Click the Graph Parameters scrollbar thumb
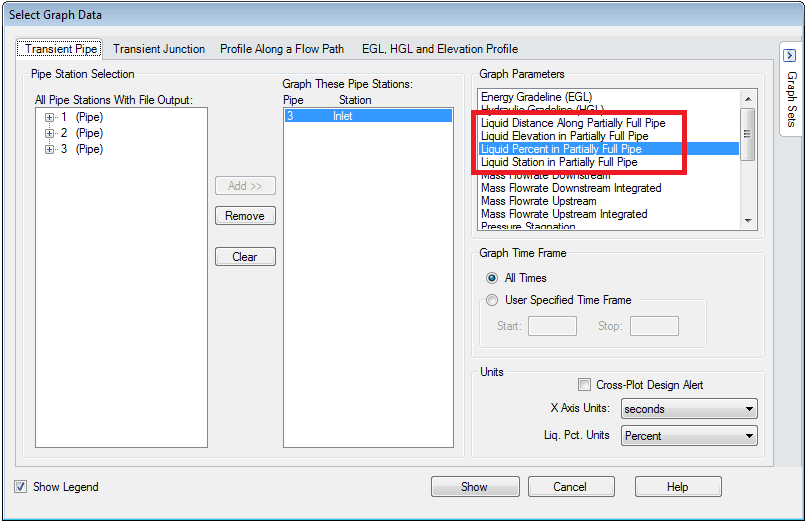 [x=747, y=134]
